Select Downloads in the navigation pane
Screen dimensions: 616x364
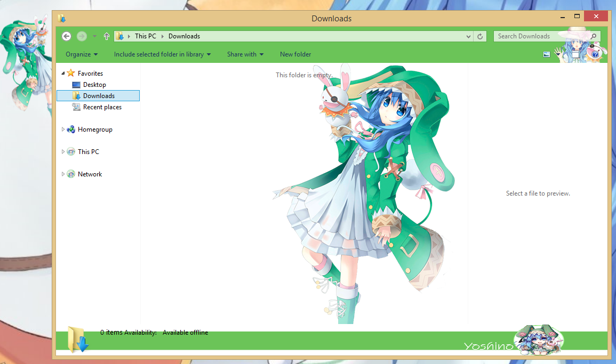[x=98, y=96]
